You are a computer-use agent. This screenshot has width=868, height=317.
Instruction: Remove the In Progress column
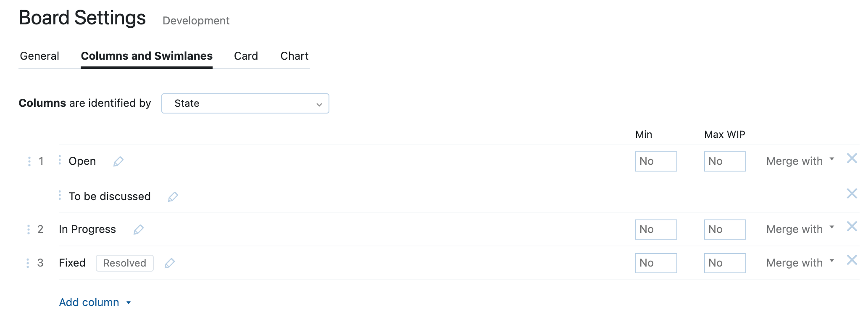click(852, 227)
